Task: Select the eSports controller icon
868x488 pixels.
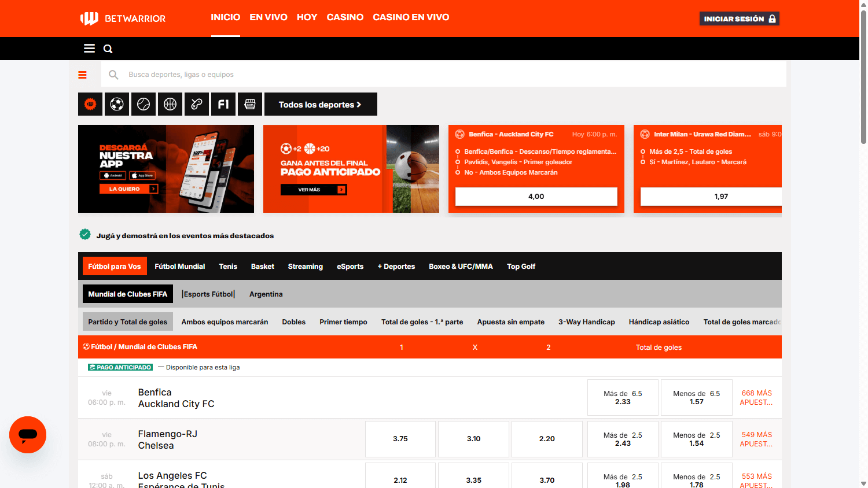Action: (197, 104)
